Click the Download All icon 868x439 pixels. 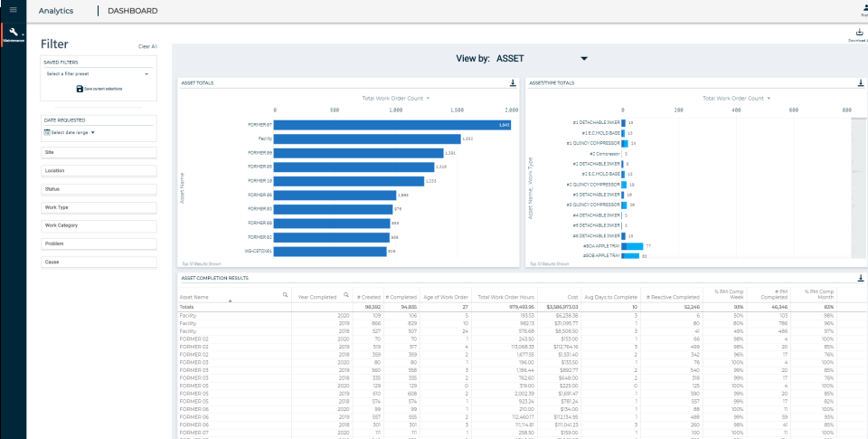pos(860,33)
